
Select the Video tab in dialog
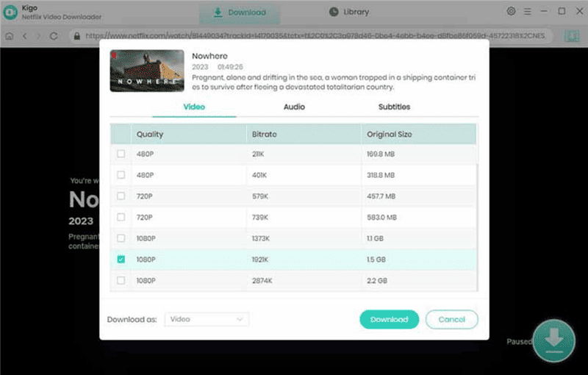point(194,107)
